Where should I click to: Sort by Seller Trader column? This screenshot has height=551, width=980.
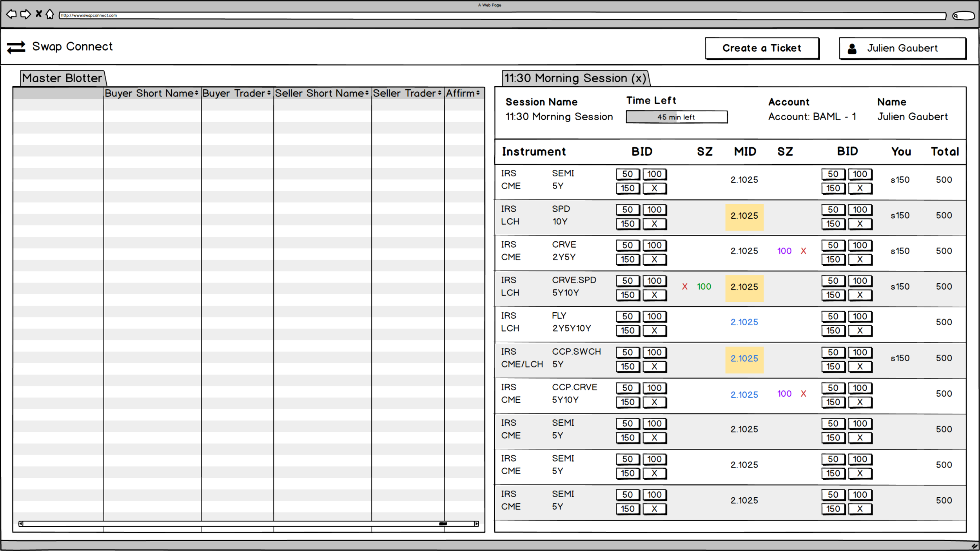tap(408, 93)
